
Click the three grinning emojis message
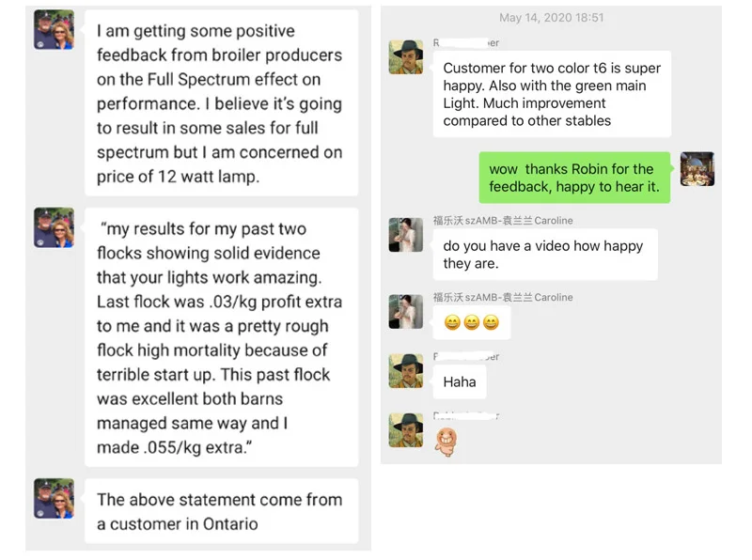pyautogui.click(x=471, y=323)
